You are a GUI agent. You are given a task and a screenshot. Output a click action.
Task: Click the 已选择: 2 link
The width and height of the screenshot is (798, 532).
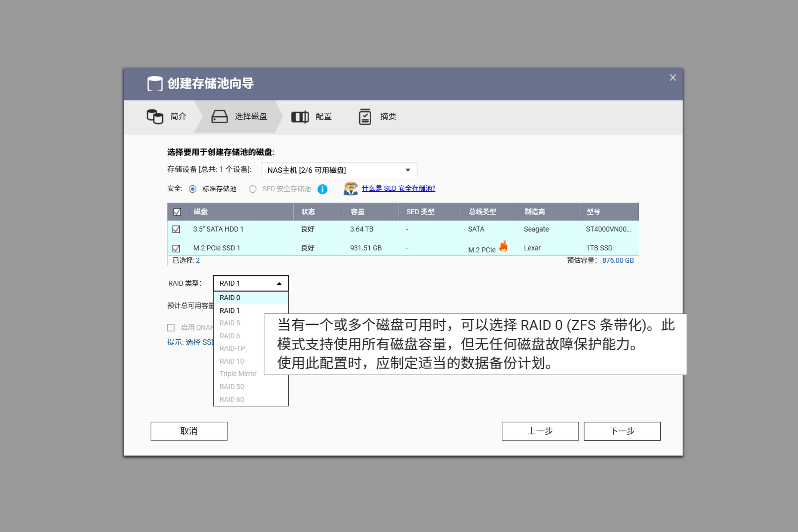click(x=198, y=260)
